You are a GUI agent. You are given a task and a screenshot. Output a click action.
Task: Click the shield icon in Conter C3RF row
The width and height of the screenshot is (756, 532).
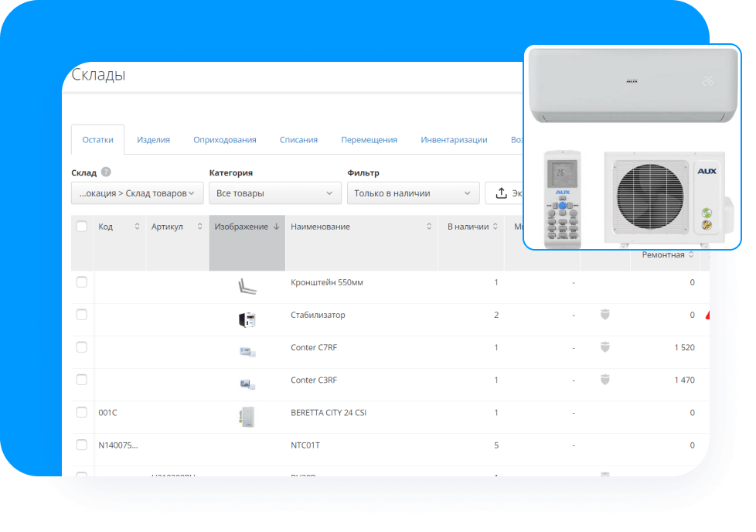[604, 380]
